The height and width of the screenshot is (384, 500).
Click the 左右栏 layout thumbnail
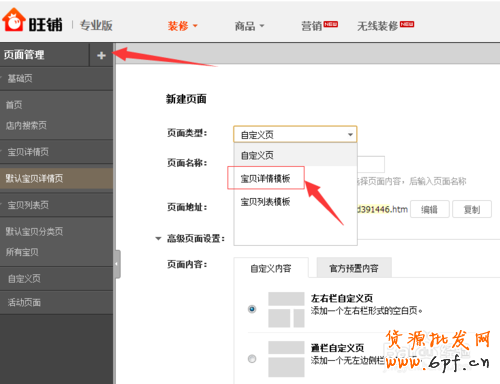pyautogui.click(x=286, y=310)
